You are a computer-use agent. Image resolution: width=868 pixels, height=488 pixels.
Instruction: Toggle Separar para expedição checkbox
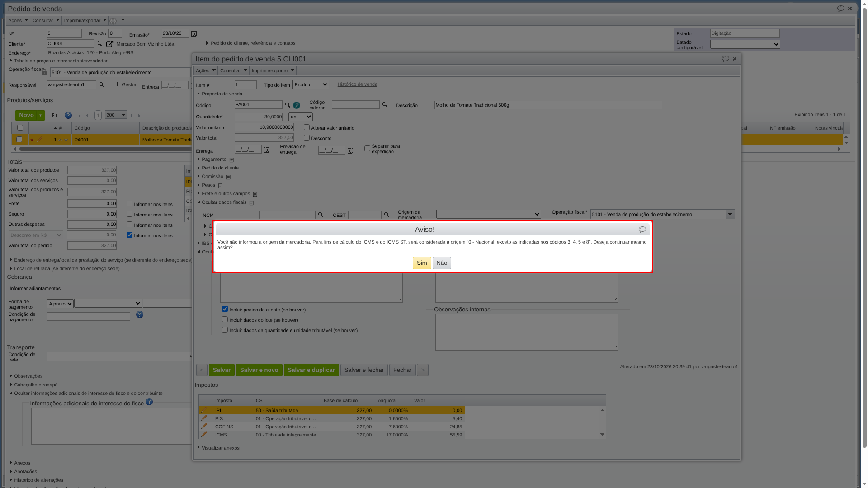pos(367,148)
